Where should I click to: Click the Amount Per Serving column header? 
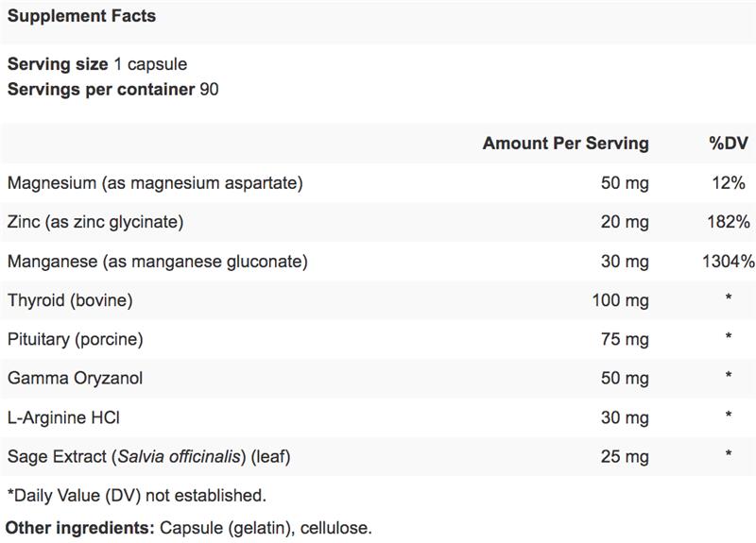point(565,144)
